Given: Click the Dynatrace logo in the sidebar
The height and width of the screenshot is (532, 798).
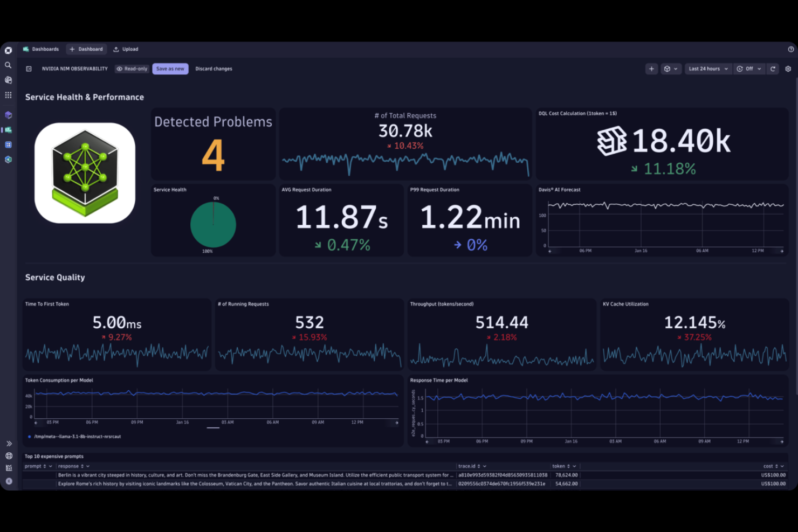Looking at the screenshot, I should coord(8,50).
